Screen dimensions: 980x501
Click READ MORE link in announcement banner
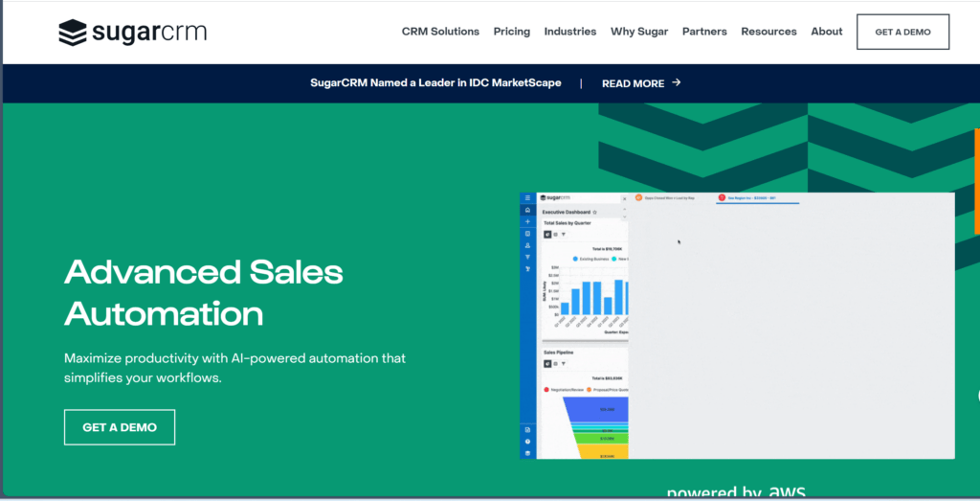tap(641, 83)
